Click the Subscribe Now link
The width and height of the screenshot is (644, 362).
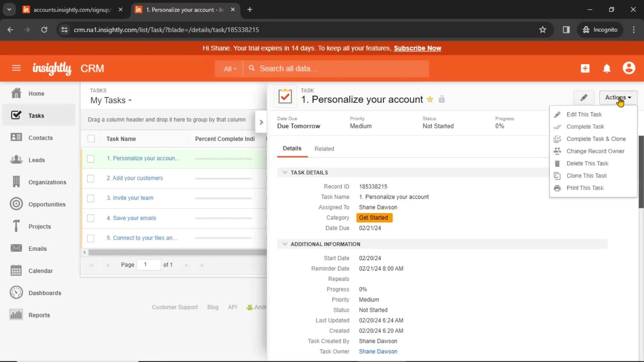point(417,48)
